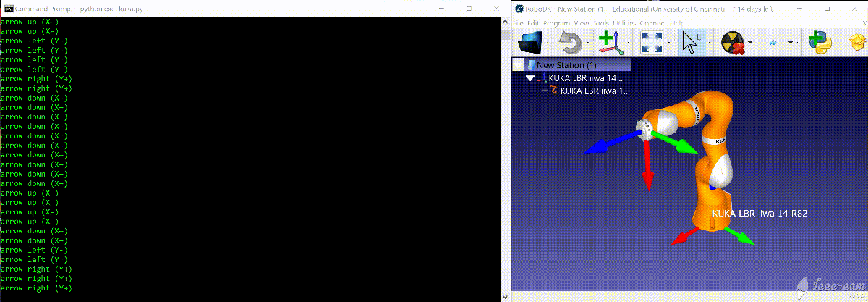Open the Utilities menu
This screenshot has height=302, width=868.
coord(624,23)
